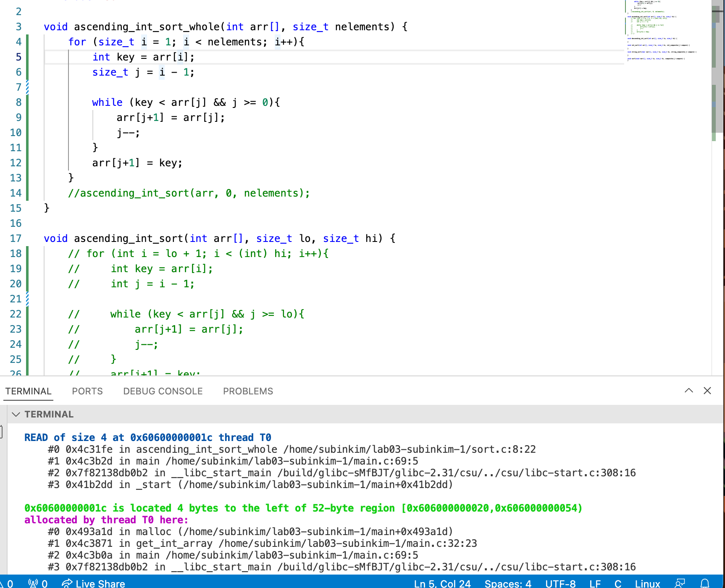Image resolution: width=725 pixels, height=588 pixels.
Task: Change file encoding from UTF-8
Action: pyautogui.click(x=560, y=583)
